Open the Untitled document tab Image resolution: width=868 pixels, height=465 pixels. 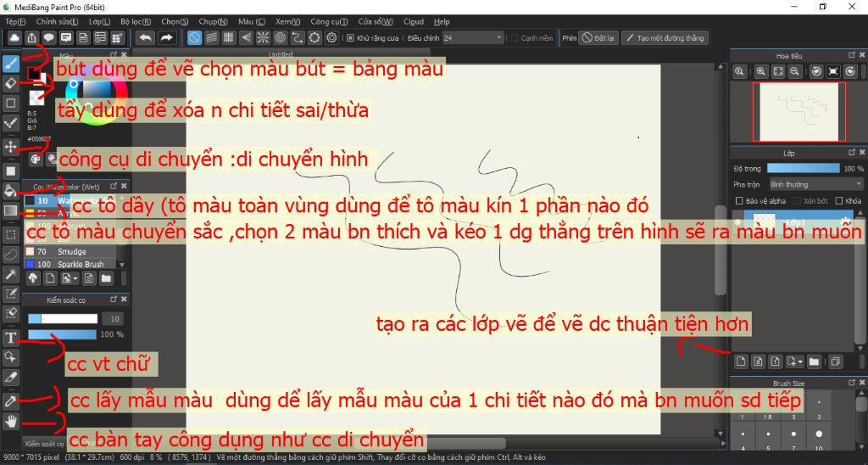[x=280, y=55]
